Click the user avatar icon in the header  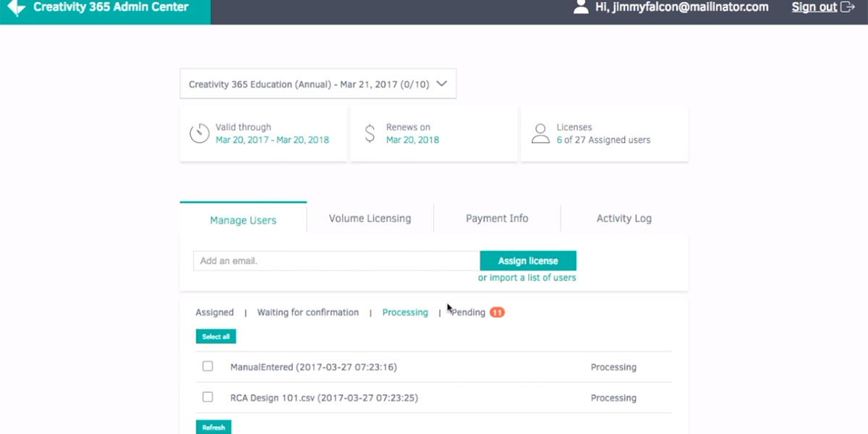pyautogui.click(x=581, y=7)
